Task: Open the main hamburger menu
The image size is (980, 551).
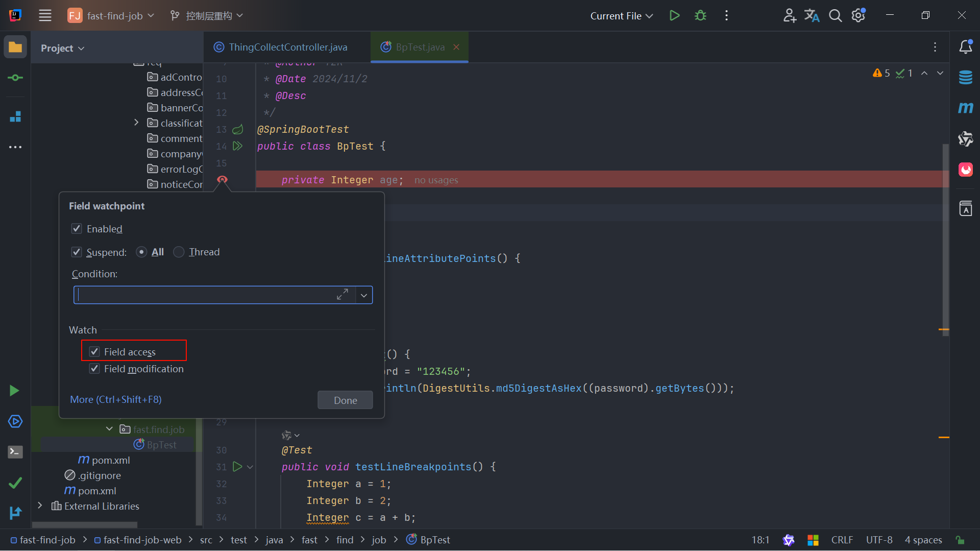Action: click(45, 15)
